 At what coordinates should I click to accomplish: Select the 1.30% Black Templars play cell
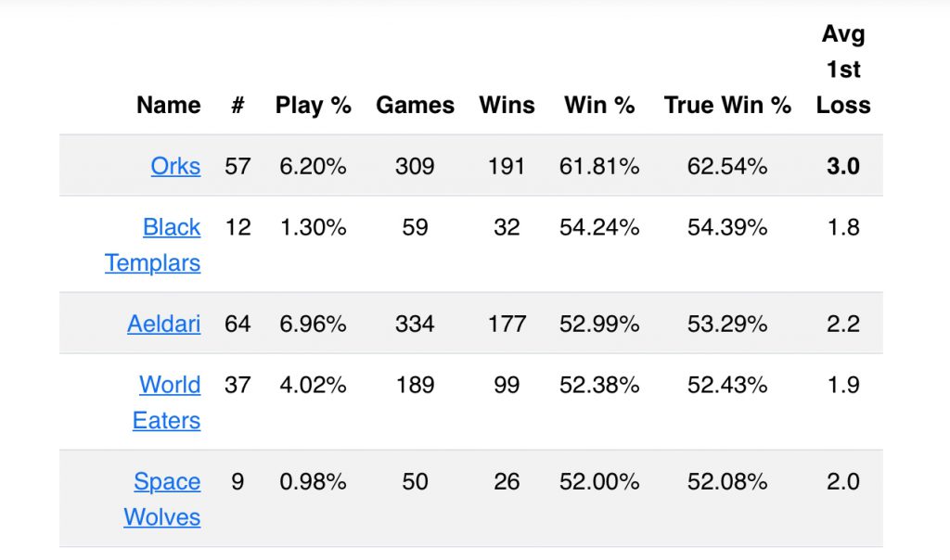pos(313,228)
